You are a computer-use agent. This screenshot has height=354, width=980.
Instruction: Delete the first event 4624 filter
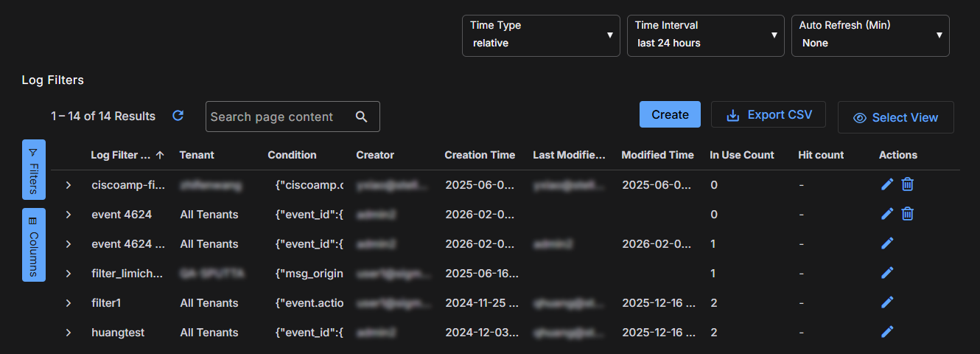pos(908,214)
